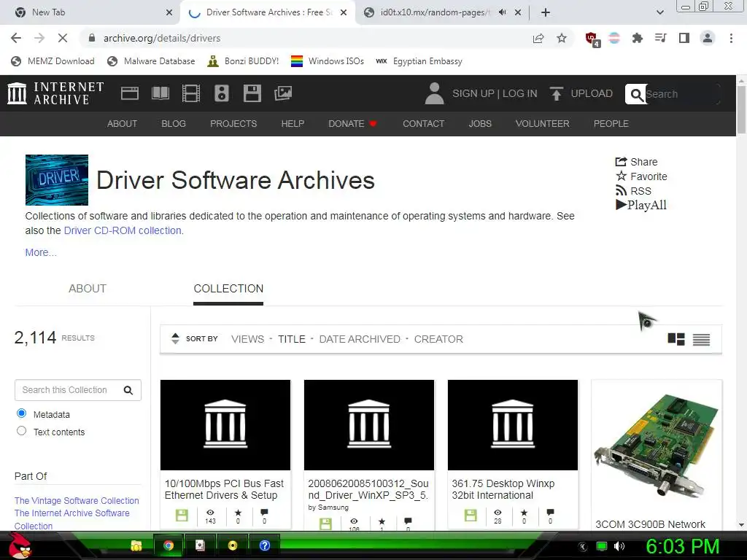Open Internet Archive home logo
The image size is (747, 560).
[x=55, y=93]
